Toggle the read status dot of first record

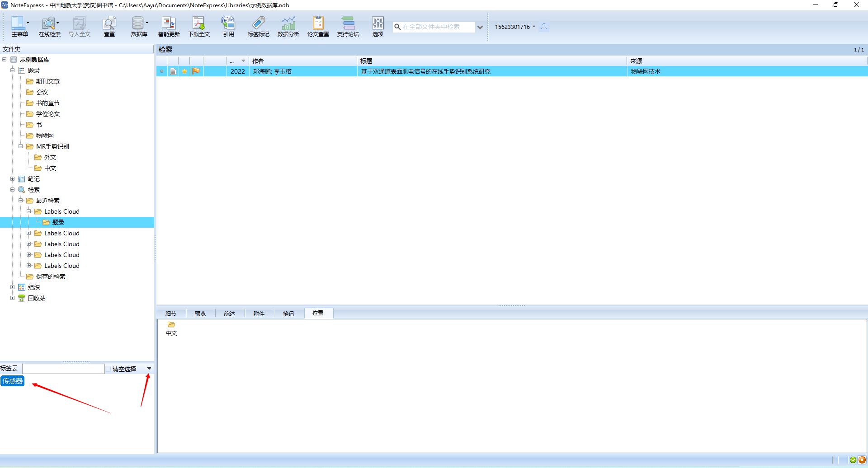[161, 71]
